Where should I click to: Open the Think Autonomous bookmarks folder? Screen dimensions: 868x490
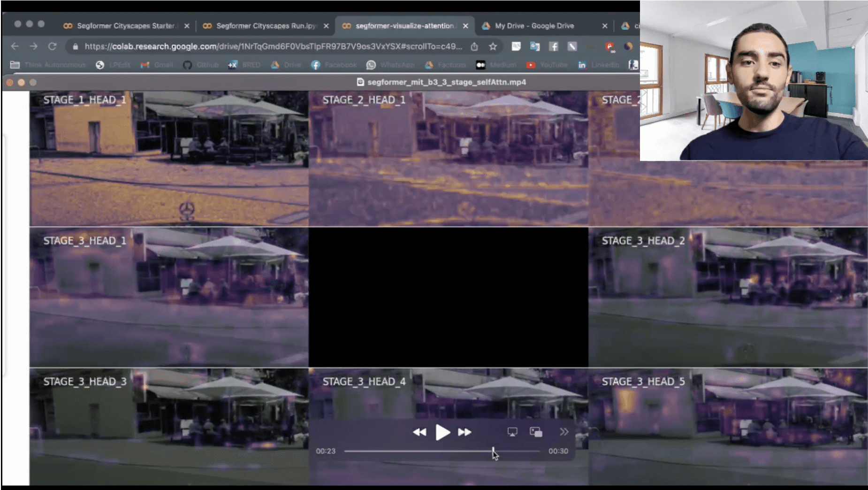pyautogui.click(x=48, y=65)
